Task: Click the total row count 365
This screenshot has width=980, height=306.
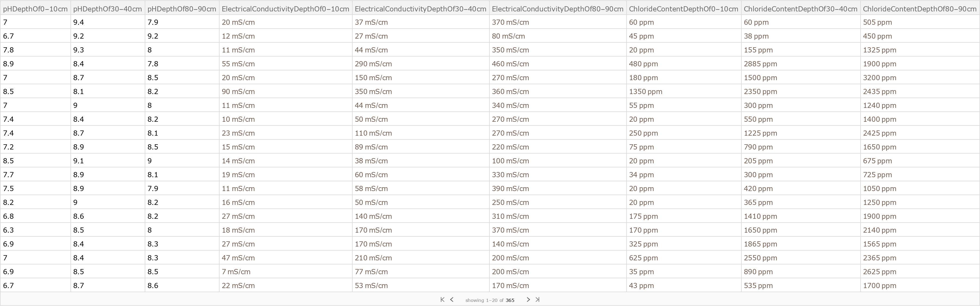Action: tap(510, 300)
